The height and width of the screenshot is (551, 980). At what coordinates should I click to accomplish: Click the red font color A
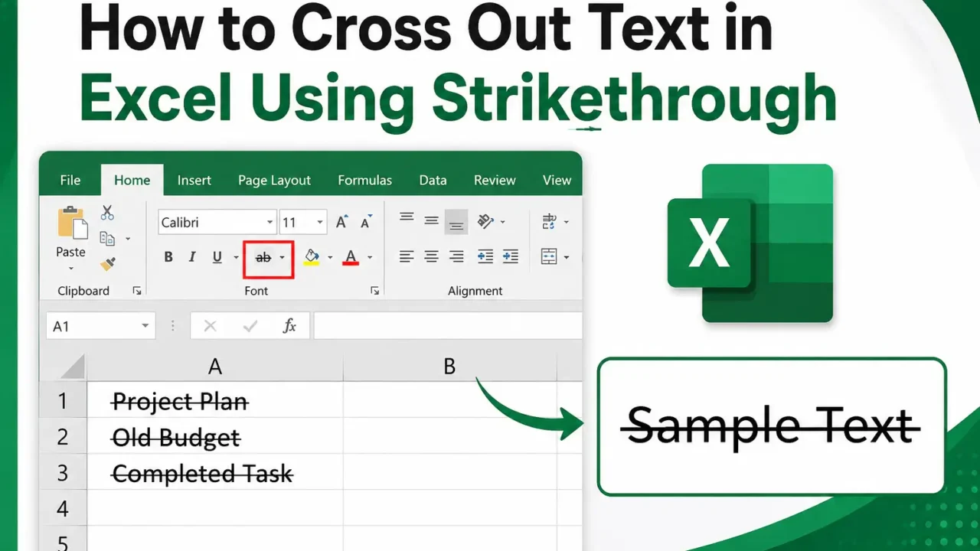coord(351,257)
